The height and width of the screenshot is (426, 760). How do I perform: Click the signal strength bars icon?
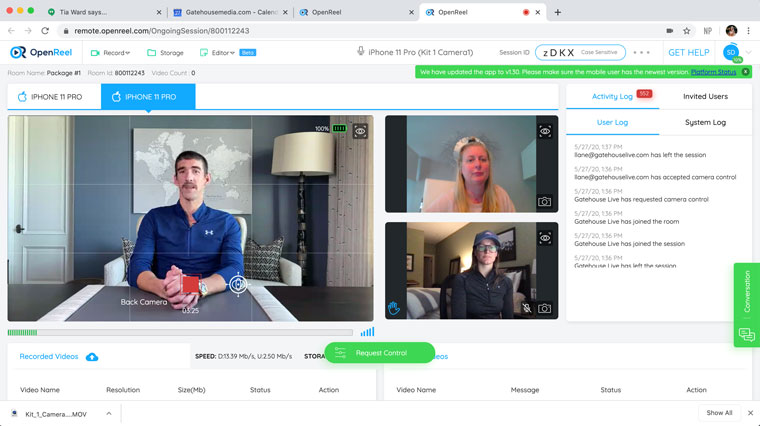tap(367, 332)
